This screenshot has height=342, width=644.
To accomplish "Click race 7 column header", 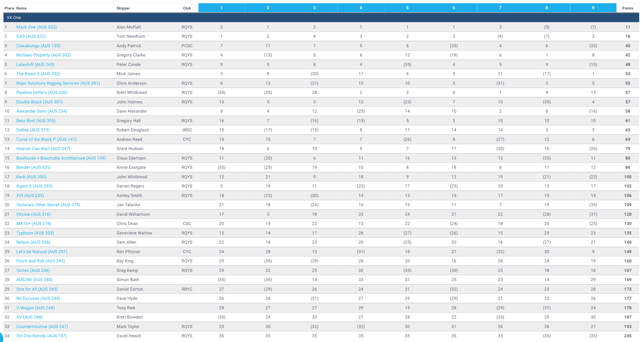I will (500, 8).
